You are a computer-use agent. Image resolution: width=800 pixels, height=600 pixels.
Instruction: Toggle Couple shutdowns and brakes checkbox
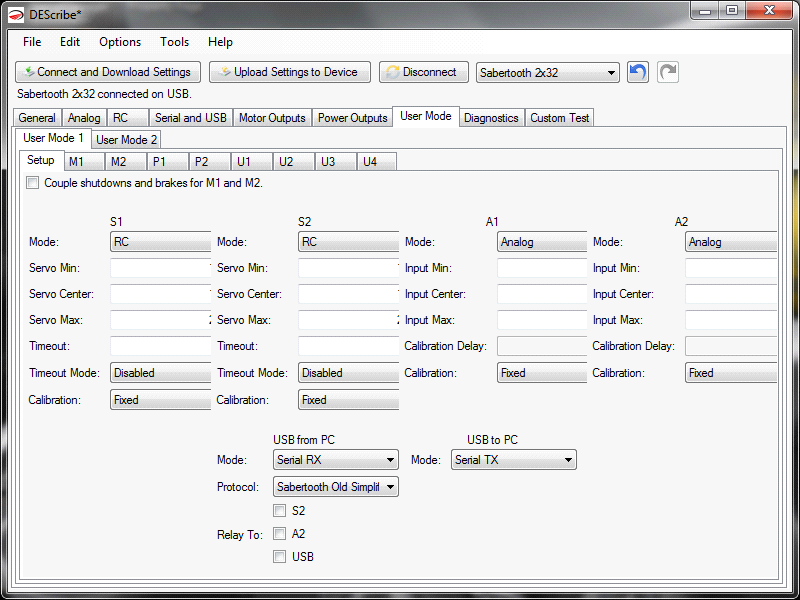pos(33,183)
